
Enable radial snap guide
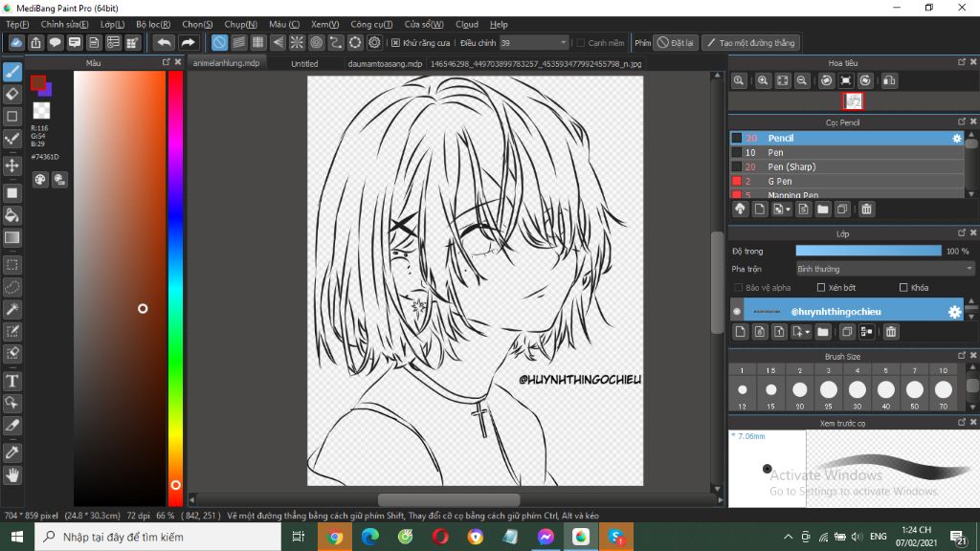coord(297,42)
